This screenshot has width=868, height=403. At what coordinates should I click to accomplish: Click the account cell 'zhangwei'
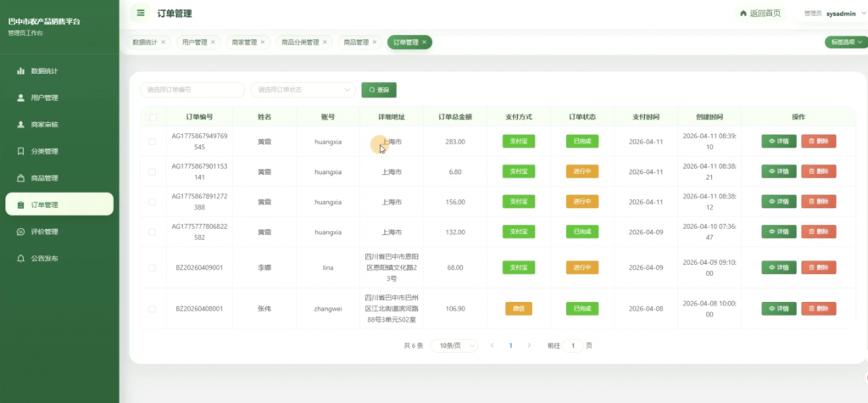click(328, 309)
